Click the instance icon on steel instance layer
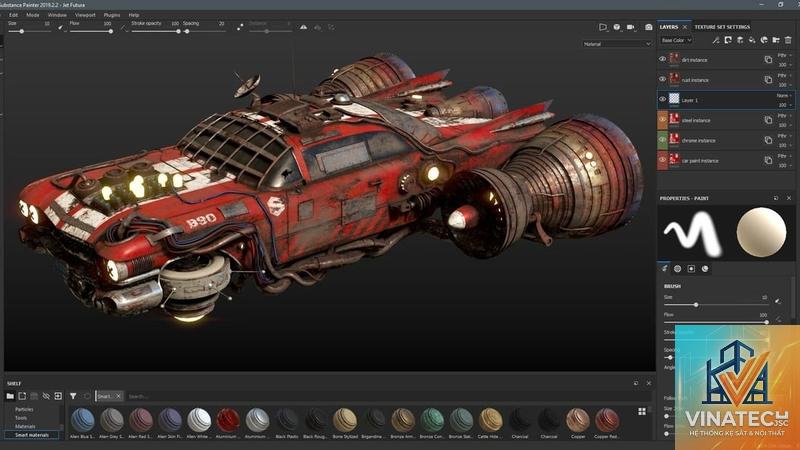 click(x=768, y=120)
